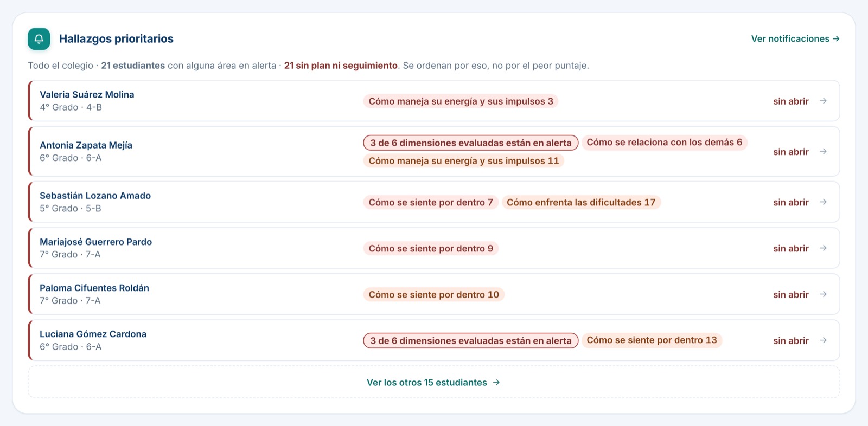Image resolution: width=868 pixels, height=426 pixels.
Task: Click the '21 sin plan ni seguimiento' text
Action: [341, 66]
